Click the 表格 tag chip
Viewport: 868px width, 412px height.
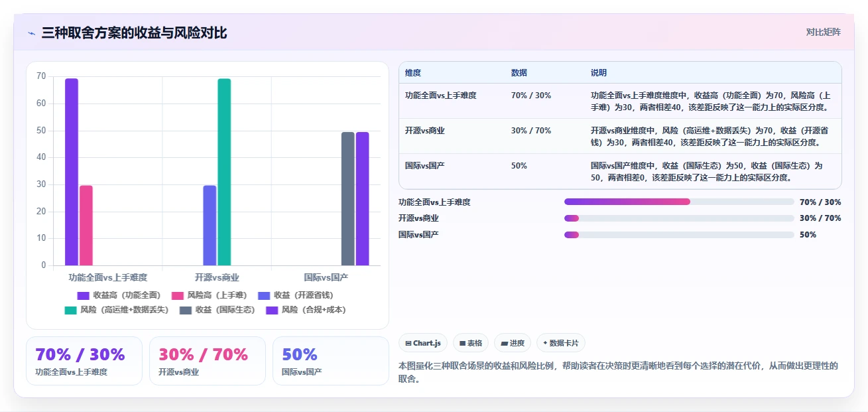tap(470, 343)
